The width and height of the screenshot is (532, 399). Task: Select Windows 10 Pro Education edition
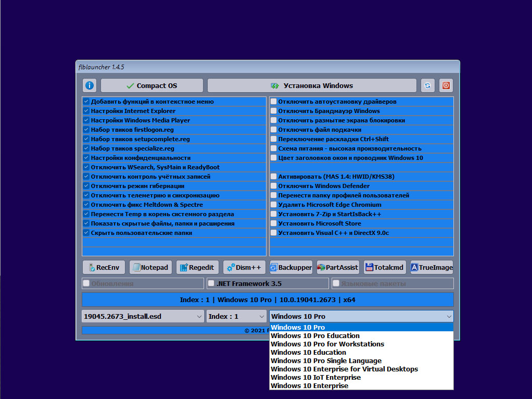[361, 335]
